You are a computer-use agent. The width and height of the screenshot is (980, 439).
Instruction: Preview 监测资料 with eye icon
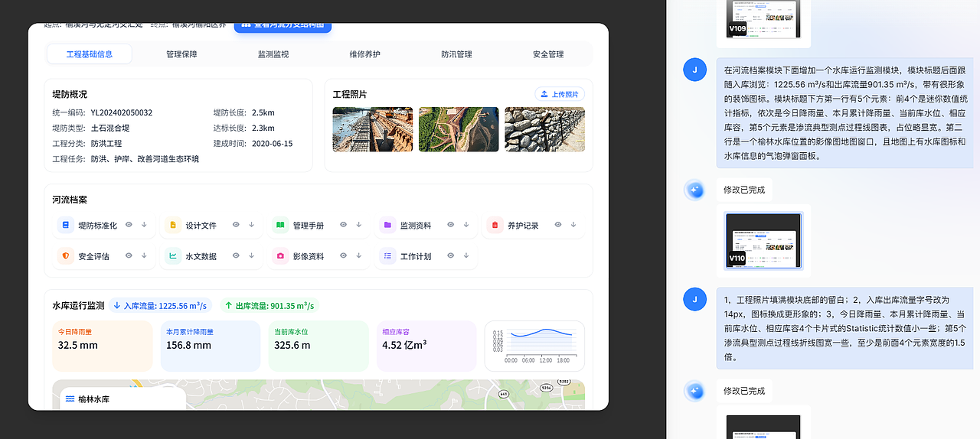[x=450, y=225]
